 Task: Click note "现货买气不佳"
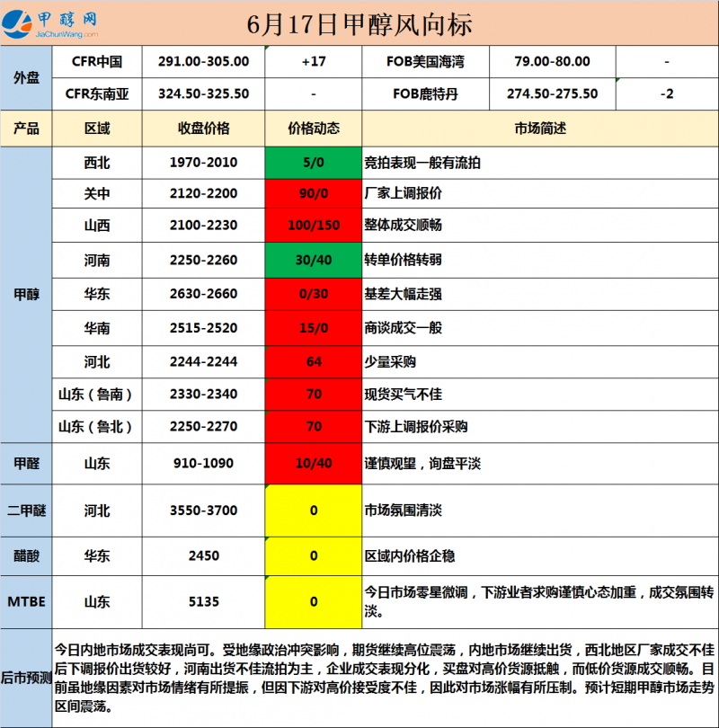tap(403, 395)
